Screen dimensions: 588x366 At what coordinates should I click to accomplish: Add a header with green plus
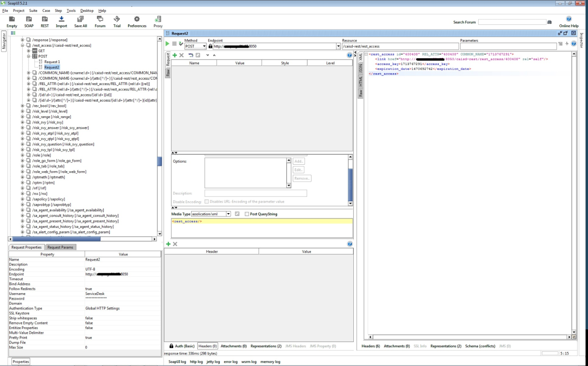(168, 244)
